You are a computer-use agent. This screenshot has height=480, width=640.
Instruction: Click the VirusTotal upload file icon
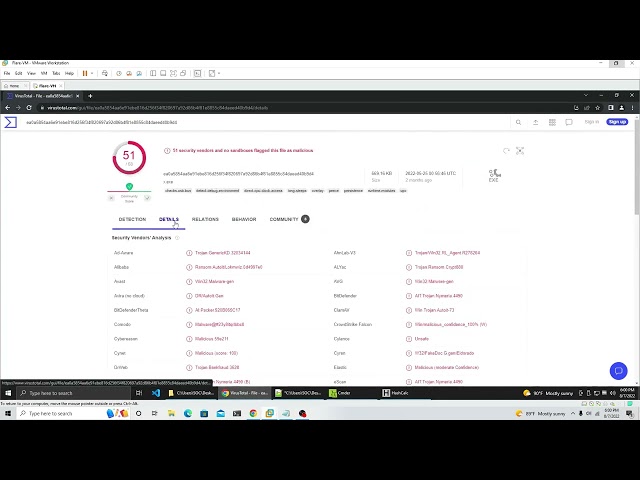click(x=536, y=122)
